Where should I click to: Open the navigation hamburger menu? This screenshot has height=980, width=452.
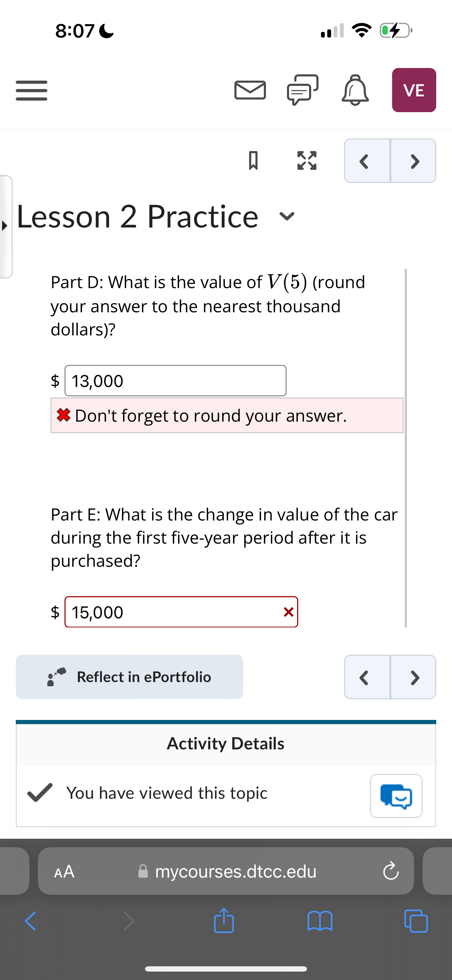click(x=31, y=90)
